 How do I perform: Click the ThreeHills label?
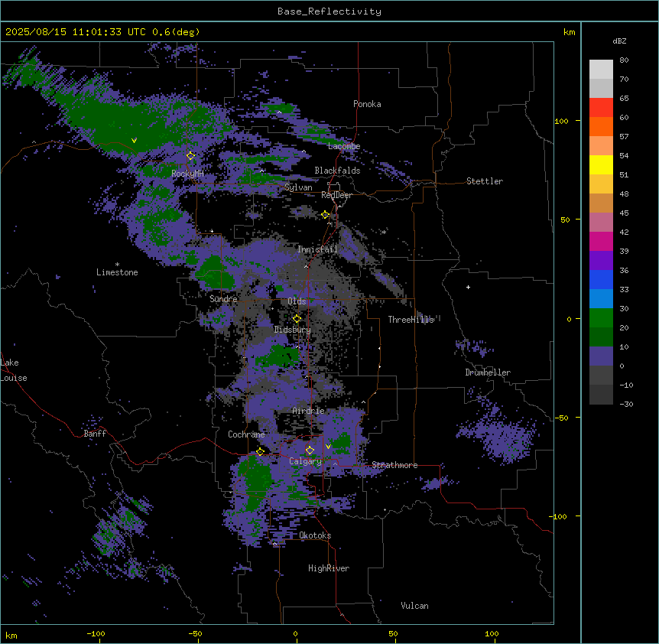[411, 320]
